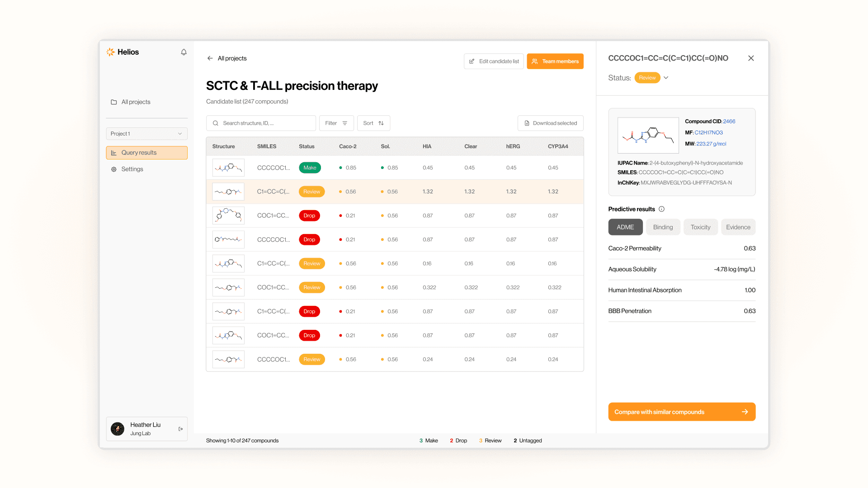This screenshot has height=488, width=868.
Task: Open the Sort options
Action: pyautogui.click(x=373, y=123)
